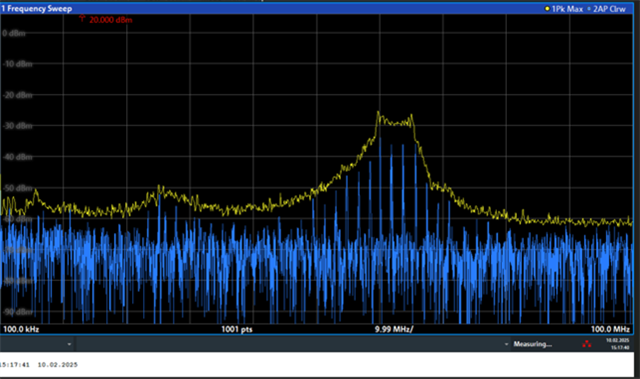Select the 1Pk Max trace label
This screenshot has height=379, width=640.
pos(567,9)
